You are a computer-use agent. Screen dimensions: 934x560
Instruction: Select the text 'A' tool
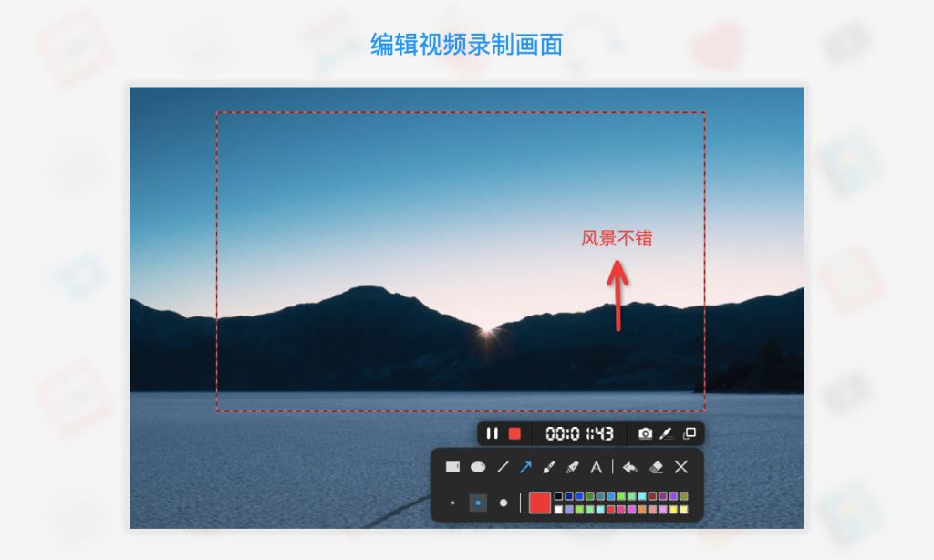tap(596, 467)
